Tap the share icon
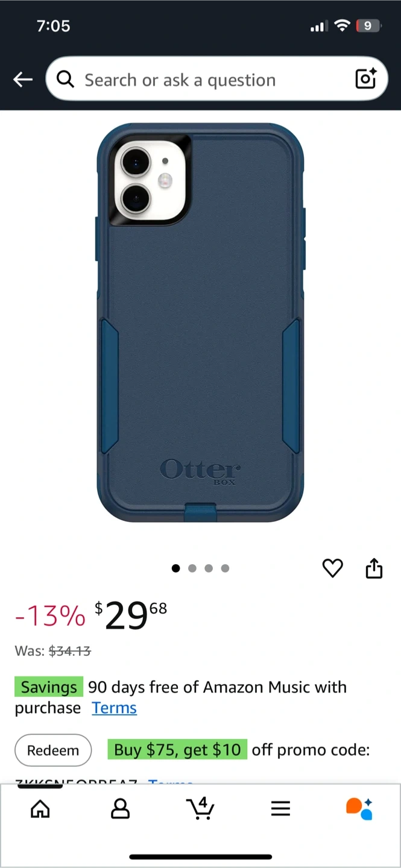 [374, 568]
